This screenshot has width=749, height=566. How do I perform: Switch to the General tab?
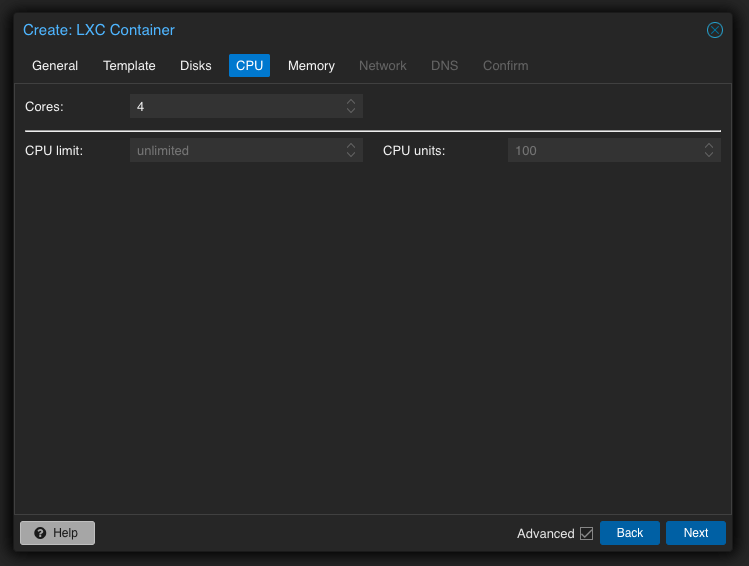[55, 66]
